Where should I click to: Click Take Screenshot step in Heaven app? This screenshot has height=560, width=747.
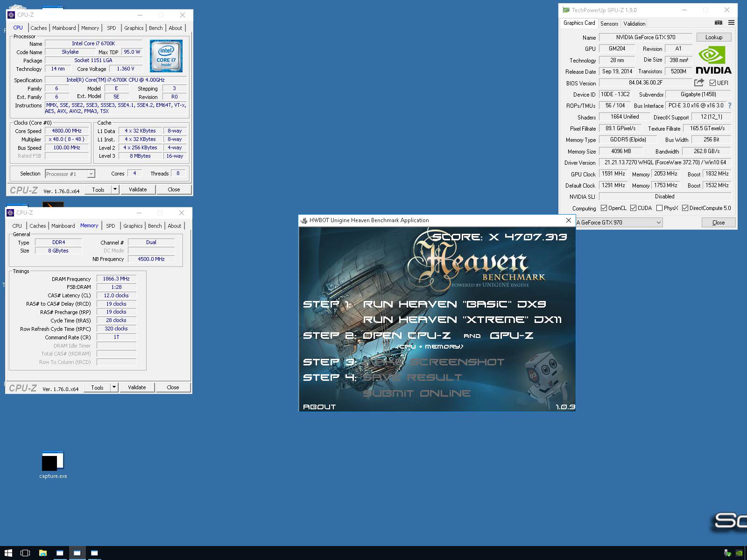pyautogui.click(x=434, y=362)
